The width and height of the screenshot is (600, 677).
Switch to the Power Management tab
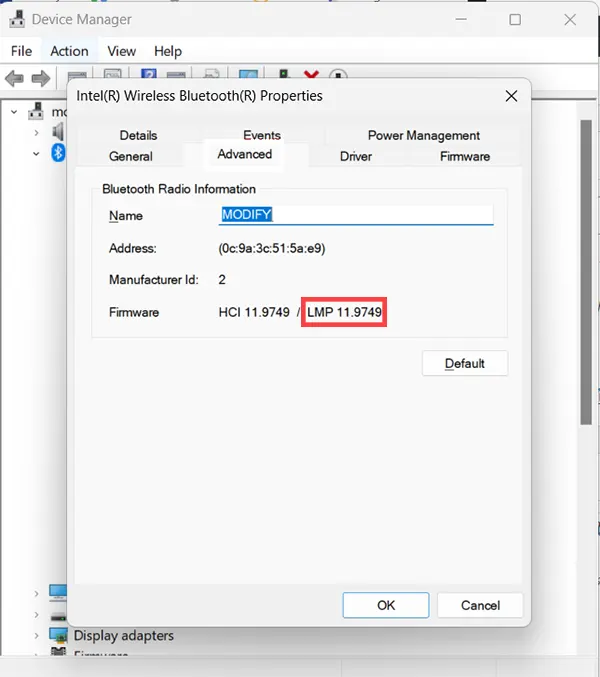tap(423, 135)
